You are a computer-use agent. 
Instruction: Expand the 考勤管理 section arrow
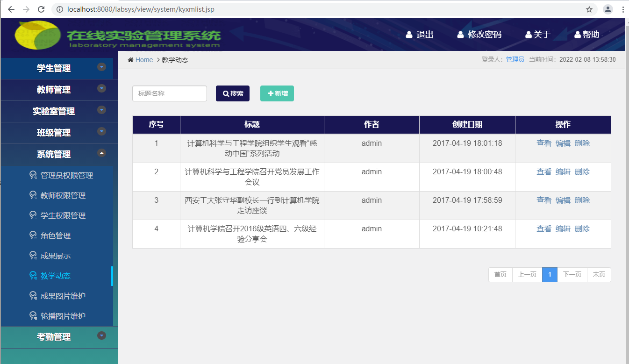click(101, 335)
